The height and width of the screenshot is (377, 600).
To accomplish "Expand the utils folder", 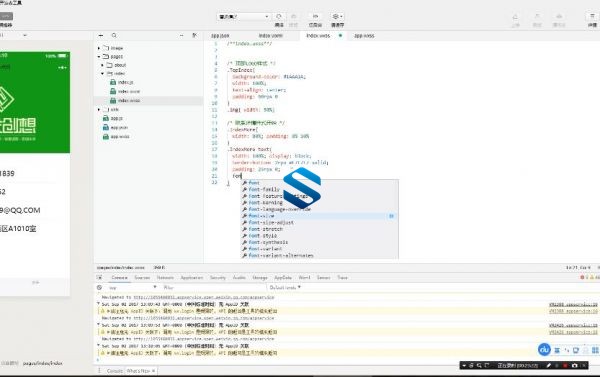I will (99, 109).
